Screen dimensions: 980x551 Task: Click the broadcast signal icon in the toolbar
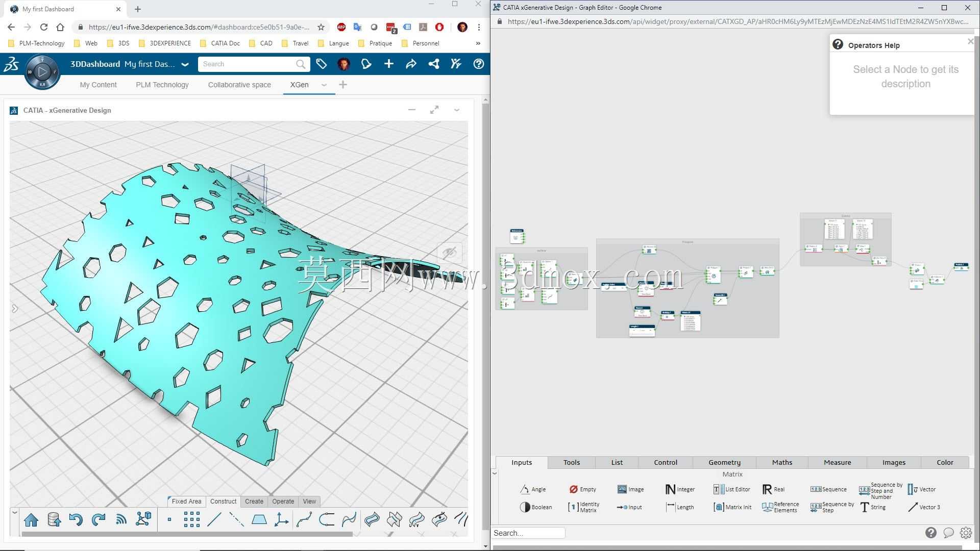click(x=121, y=520)
